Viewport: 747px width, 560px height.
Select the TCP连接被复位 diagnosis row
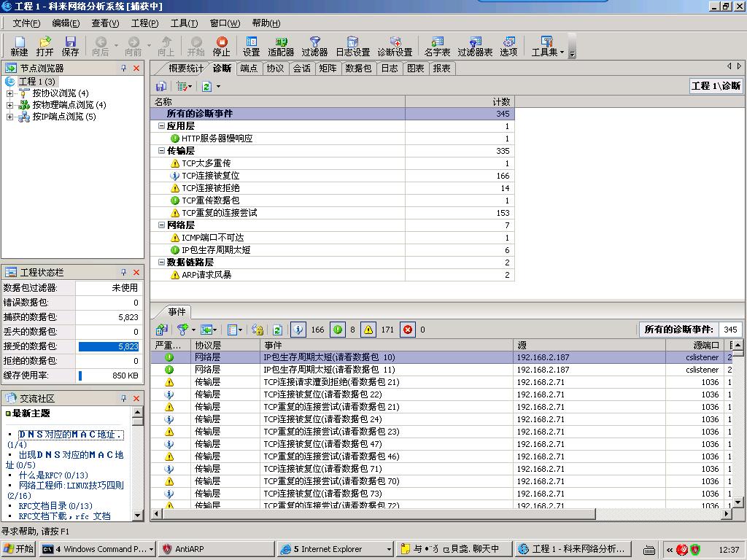210,176
